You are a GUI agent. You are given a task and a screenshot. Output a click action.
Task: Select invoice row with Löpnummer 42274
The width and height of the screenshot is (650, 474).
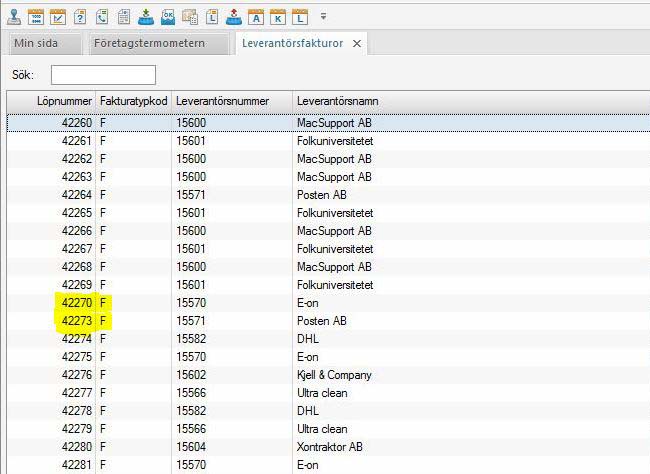click(x=328, y=339)
